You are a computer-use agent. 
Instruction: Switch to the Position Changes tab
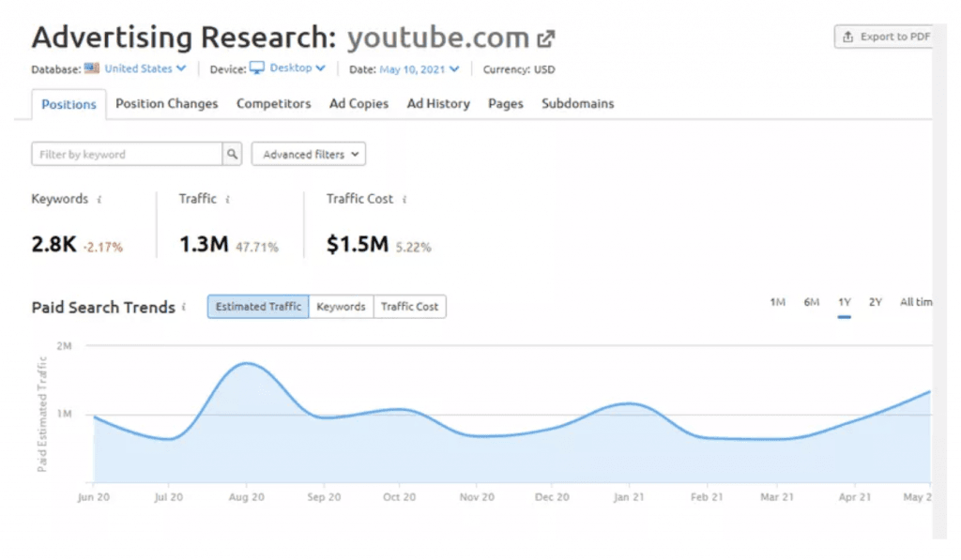click(167, 103)
